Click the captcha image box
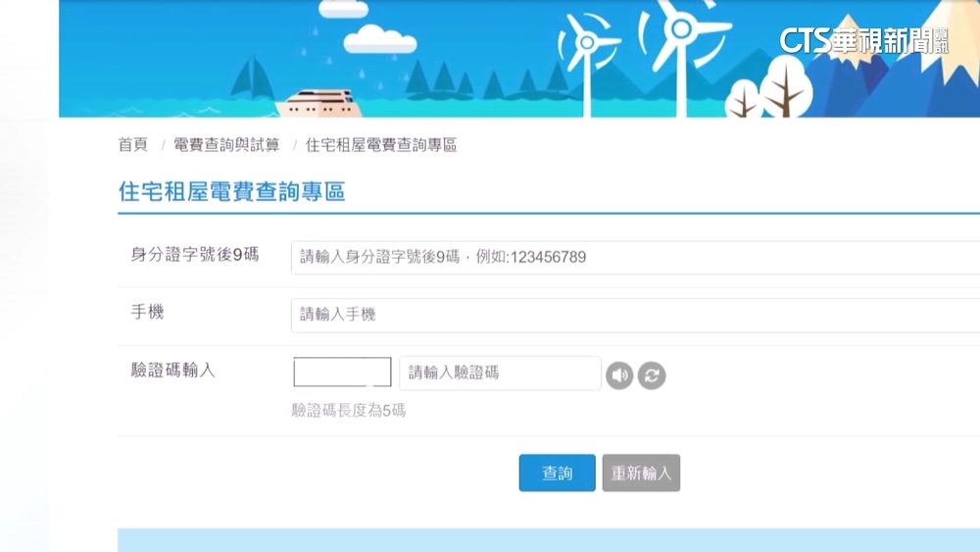This screenshot has width=980, height=552. point(342,372)
